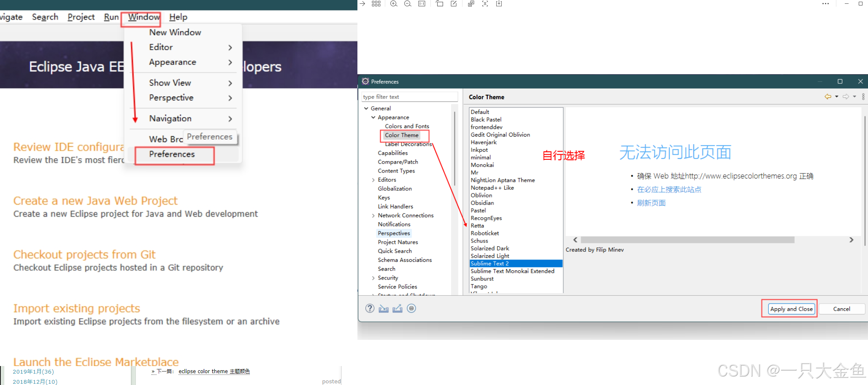Click the Cancel button
Screen dimensions: 868x385
[841, 309]
